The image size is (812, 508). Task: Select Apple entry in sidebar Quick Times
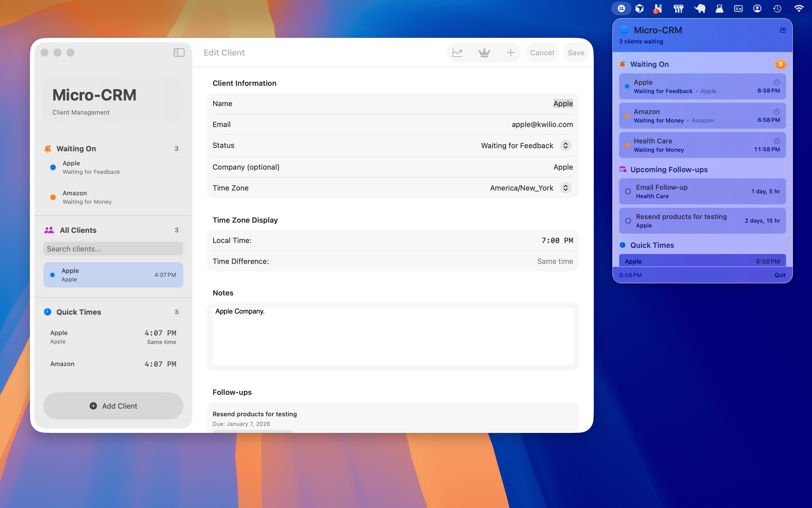[x=113, y=337]
